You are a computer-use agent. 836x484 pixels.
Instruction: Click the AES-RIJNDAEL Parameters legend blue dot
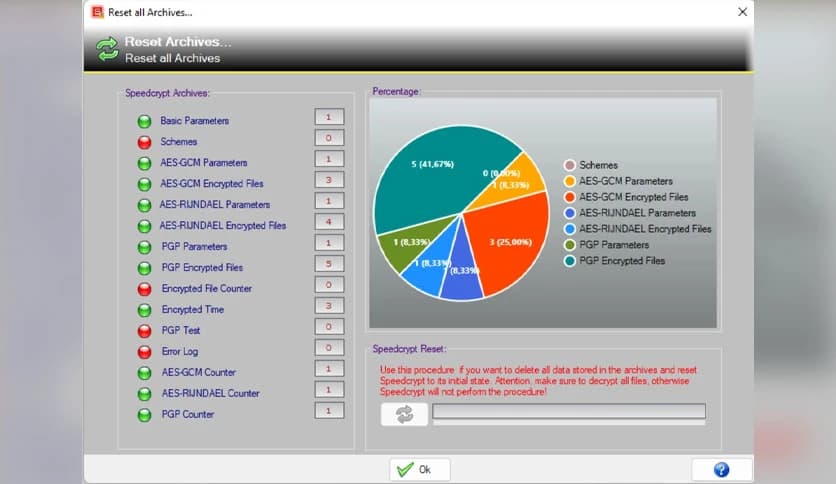click(x=569, y=213)
